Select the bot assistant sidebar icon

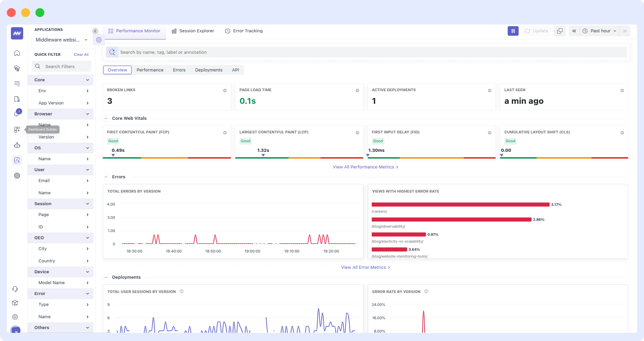17,145
